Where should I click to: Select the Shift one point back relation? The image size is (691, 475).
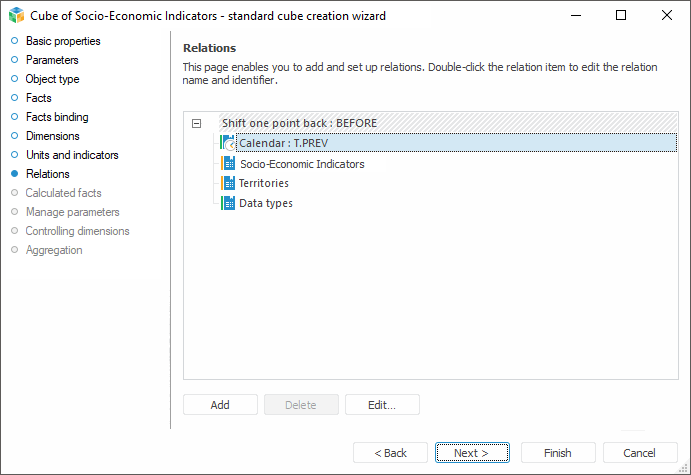(299, 124)
